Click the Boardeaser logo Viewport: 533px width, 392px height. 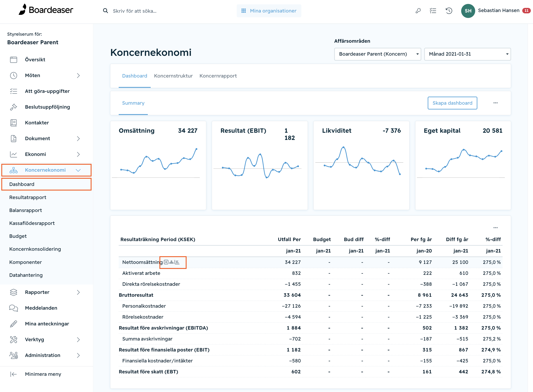point(46,10)
